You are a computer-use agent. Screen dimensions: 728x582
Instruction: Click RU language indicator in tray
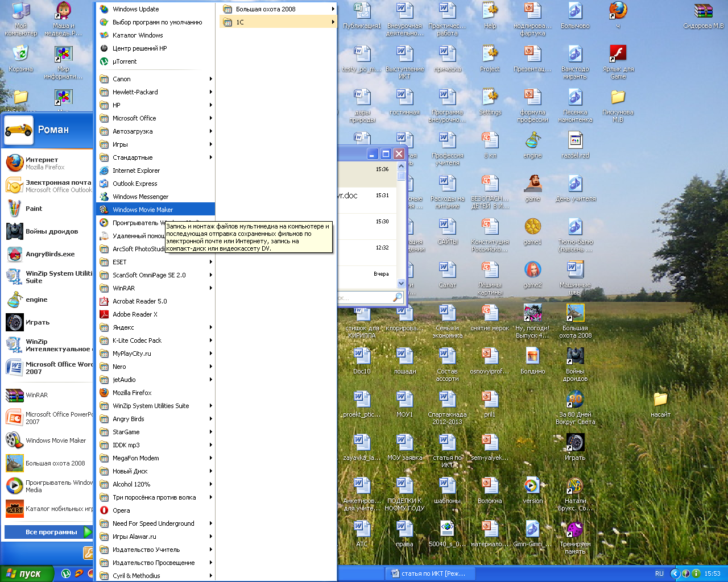[x=659, y=573]
